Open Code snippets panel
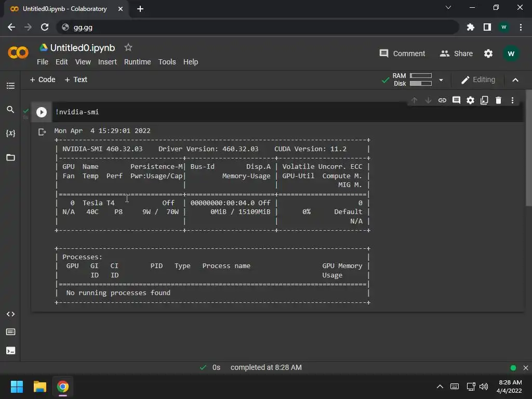532x399 pixels. 10,314
